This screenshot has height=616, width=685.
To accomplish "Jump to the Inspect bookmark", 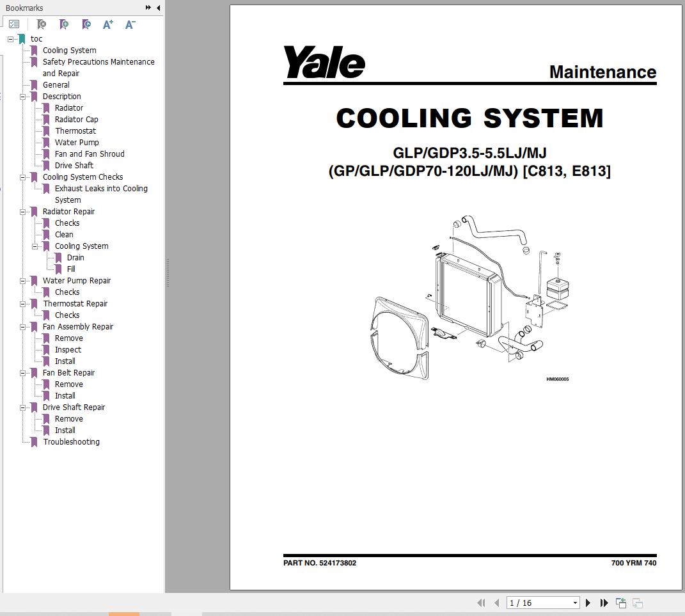I will click(x=68, y=349).
